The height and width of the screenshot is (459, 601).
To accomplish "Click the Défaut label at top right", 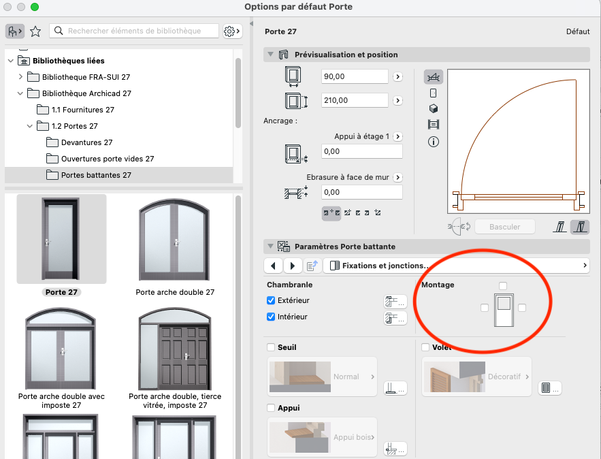I will (x=578, y=31).
